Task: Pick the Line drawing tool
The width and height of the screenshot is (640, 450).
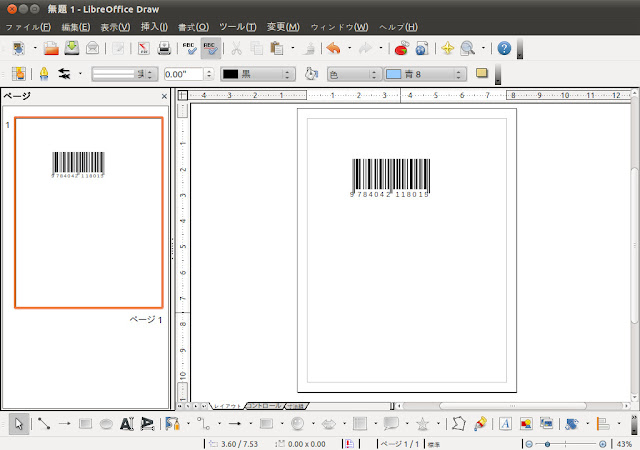Action: (x=44, y=424)
